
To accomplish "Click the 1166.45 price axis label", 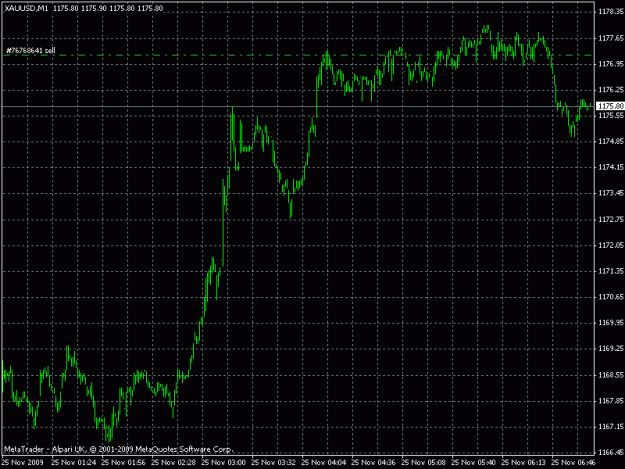I will pyautogui.click(x=611, y=452).
